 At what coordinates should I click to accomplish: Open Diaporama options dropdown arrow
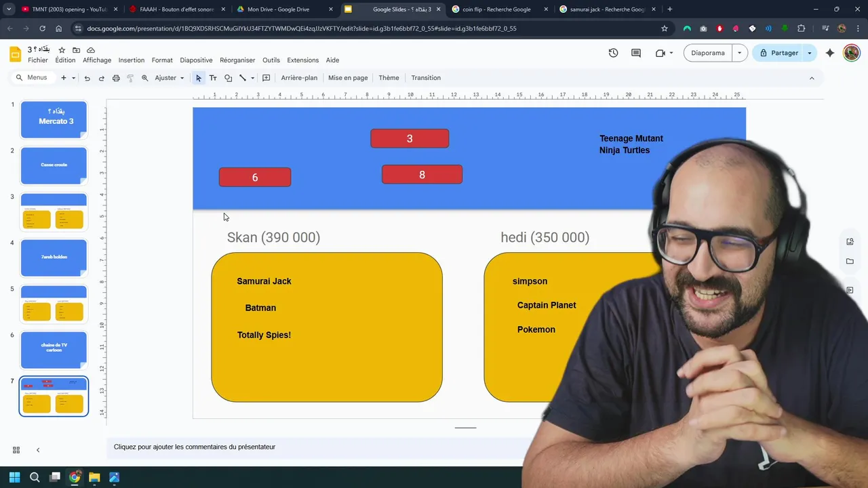tap(740, 53)
